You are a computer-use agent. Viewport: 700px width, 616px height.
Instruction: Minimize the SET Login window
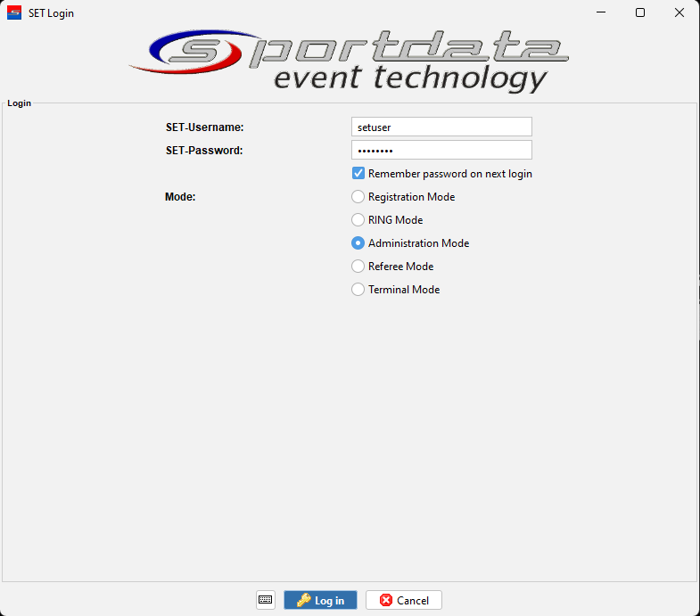click(601, 12)
